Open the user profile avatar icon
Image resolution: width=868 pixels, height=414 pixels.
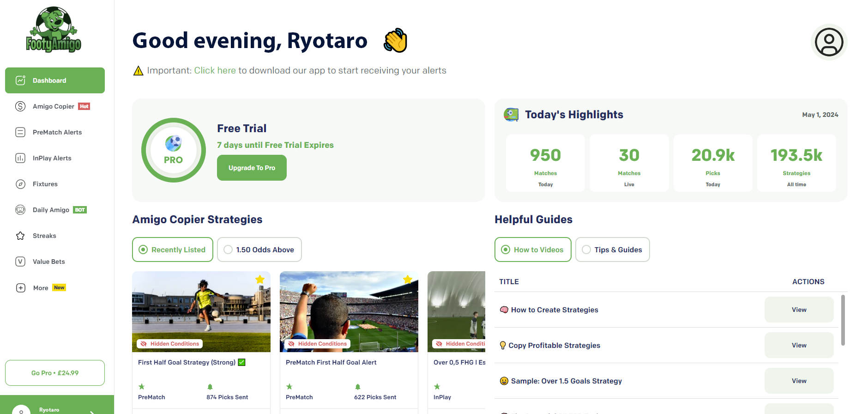[x=829, y=42]
